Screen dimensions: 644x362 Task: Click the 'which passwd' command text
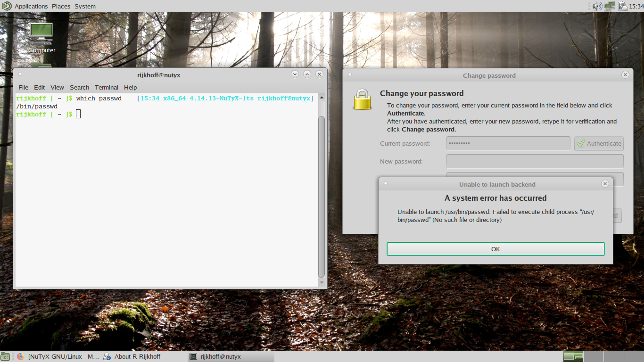(x=99, y=99)
